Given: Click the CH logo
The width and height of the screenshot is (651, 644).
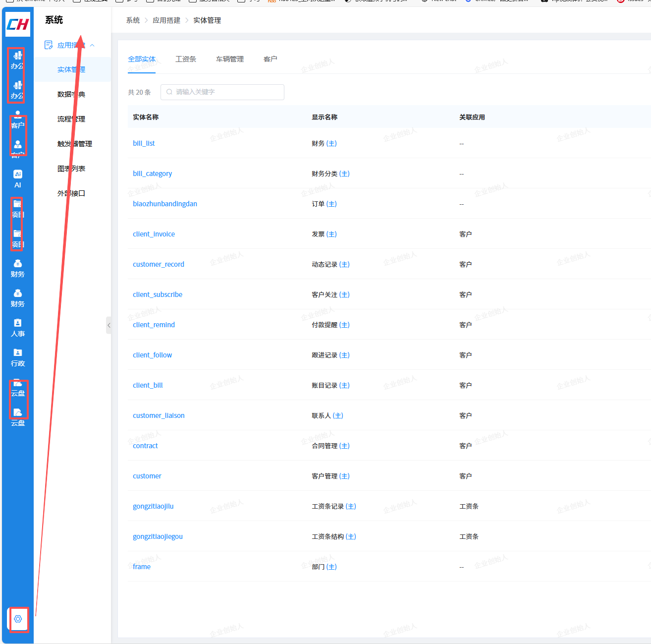Looking at the screenshot, I should point(18,24).
